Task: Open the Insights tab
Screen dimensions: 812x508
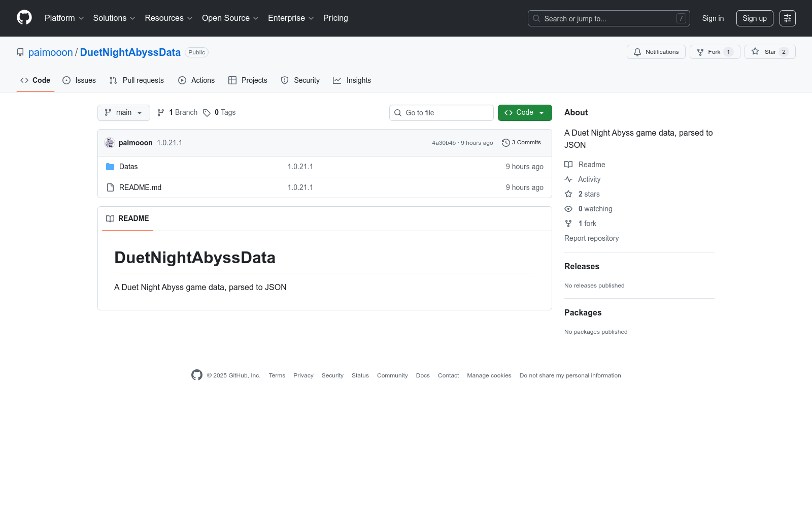Action: tap(352, 80)
